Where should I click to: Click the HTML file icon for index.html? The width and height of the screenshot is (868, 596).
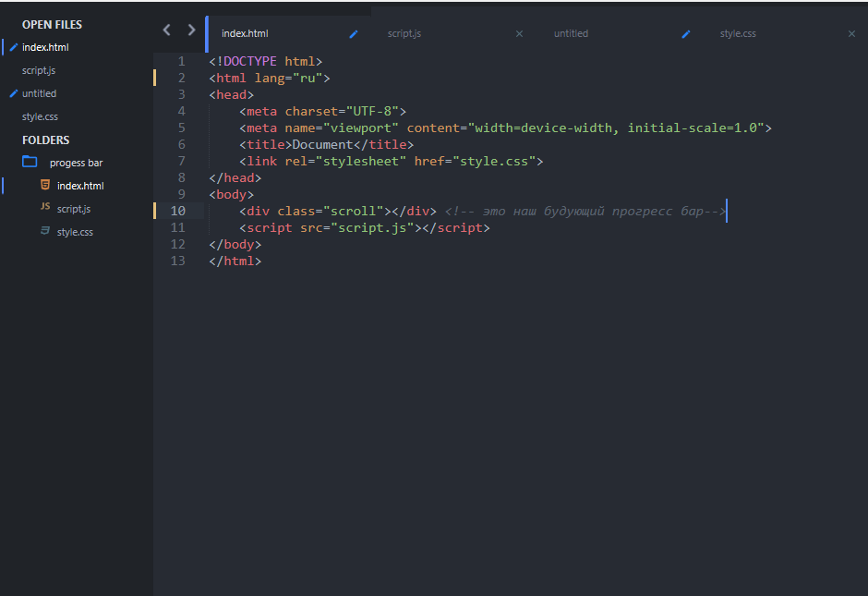point(45,185)
